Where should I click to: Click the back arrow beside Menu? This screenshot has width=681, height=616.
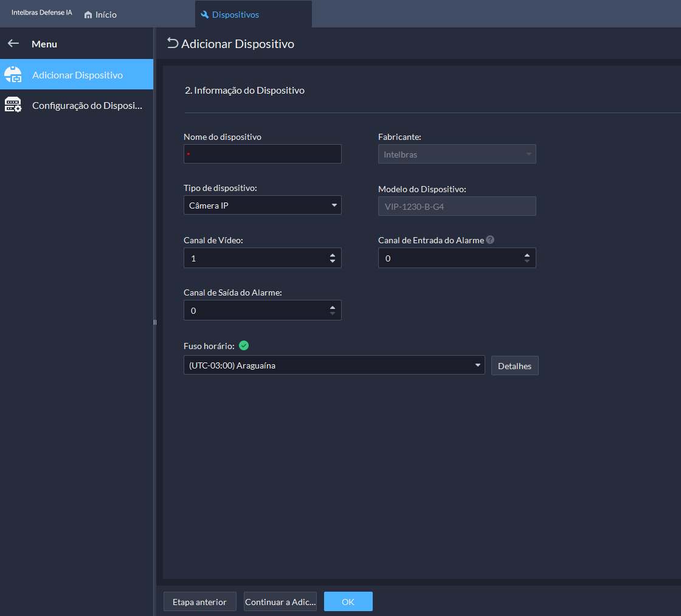(13, 43)
